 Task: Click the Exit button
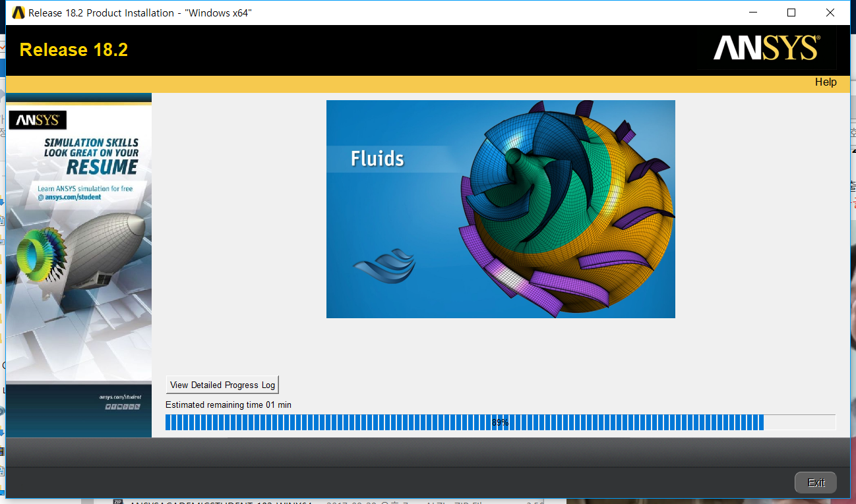coord(816,483)
